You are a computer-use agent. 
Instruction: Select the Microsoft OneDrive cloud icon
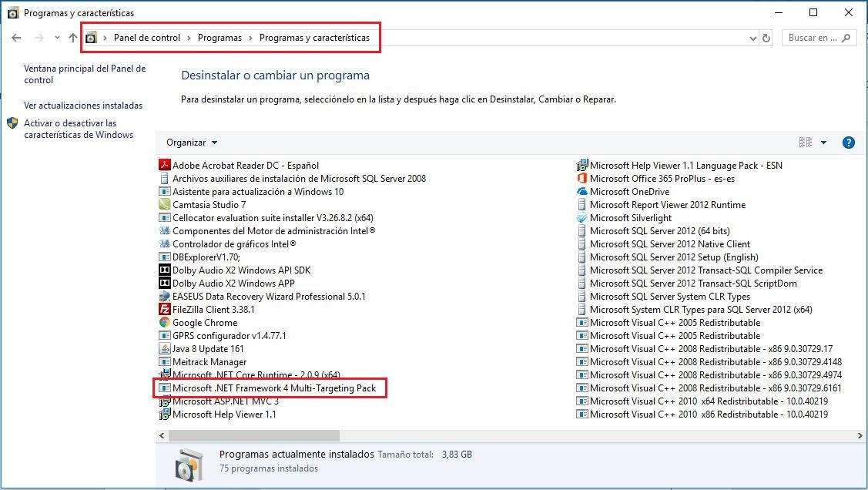pos(581,192)
